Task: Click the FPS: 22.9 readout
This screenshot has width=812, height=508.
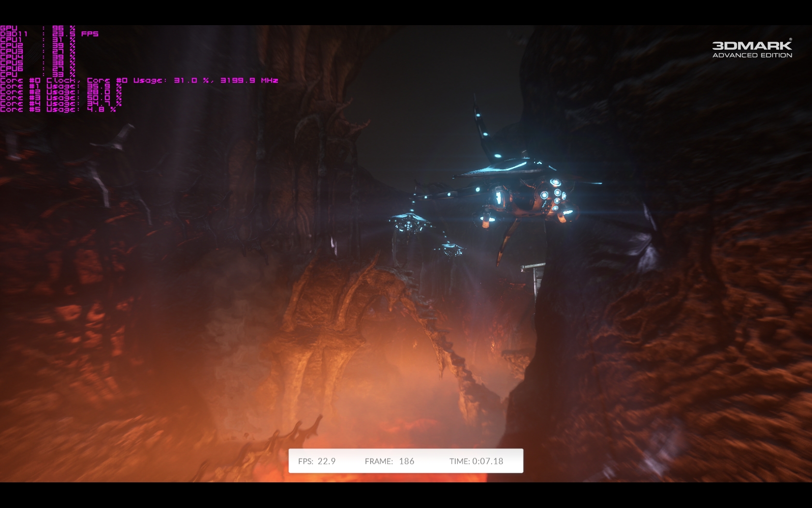Action: (x=317, y=461)
